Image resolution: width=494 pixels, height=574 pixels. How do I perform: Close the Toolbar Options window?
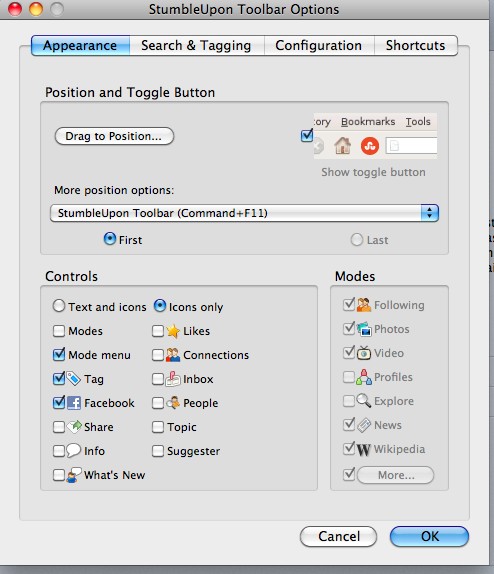click(15, 9)
